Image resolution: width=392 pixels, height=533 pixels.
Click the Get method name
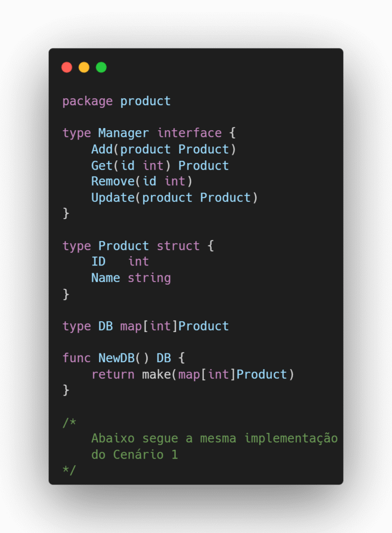tap(102, 166)
